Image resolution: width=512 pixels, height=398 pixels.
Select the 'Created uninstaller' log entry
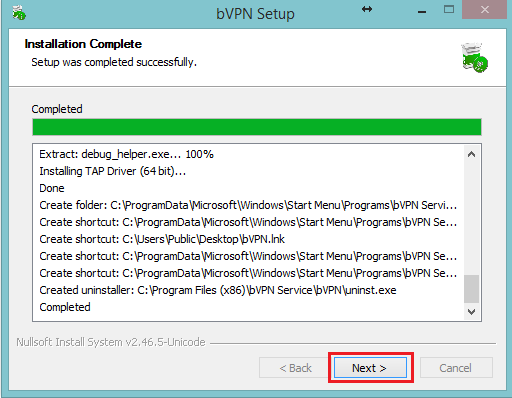tap(218, 290)
